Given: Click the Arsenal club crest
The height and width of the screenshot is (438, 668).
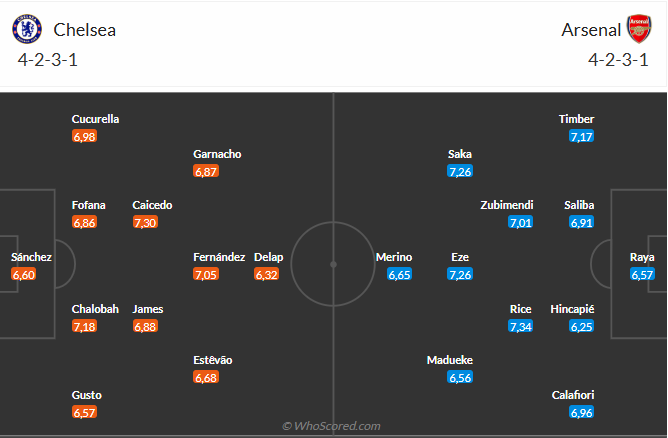Looking at the screenshot, I should (638, 28).
